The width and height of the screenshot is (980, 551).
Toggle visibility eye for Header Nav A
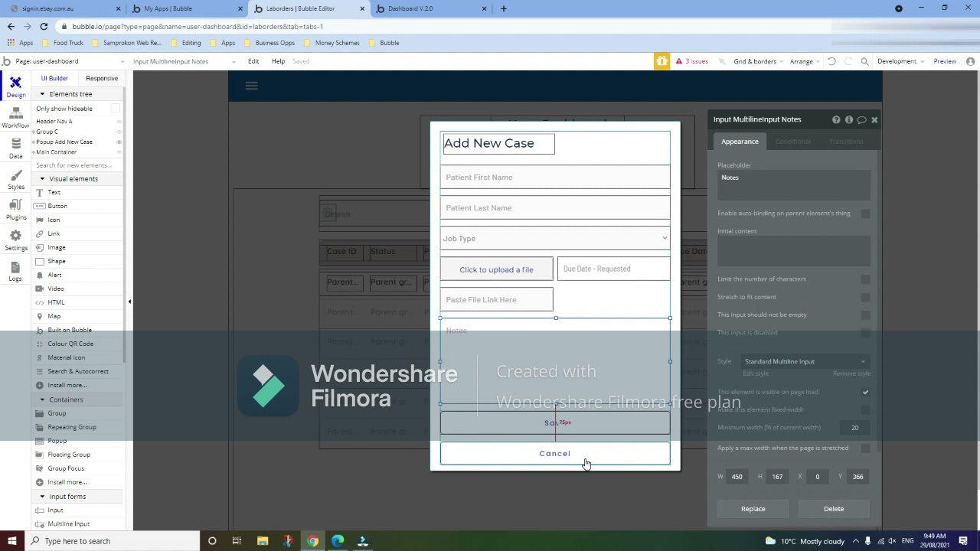click(119, 121)
